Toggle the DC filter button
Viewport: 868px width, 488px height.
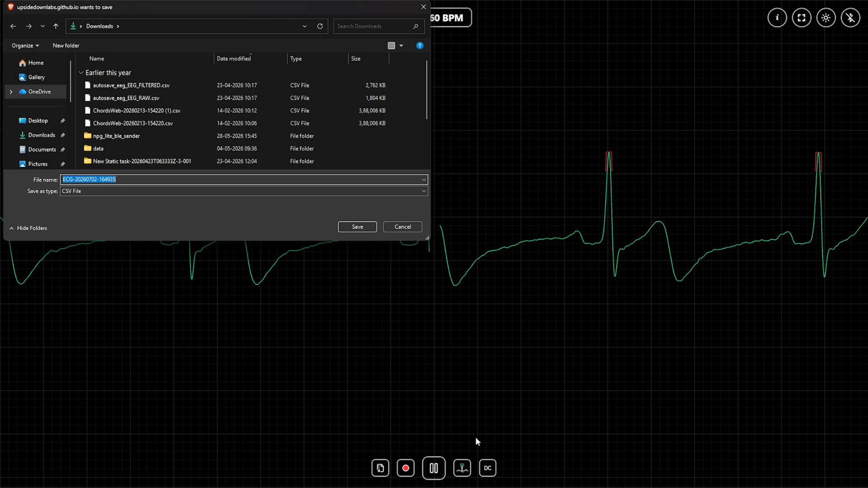[x=487, y=468]
